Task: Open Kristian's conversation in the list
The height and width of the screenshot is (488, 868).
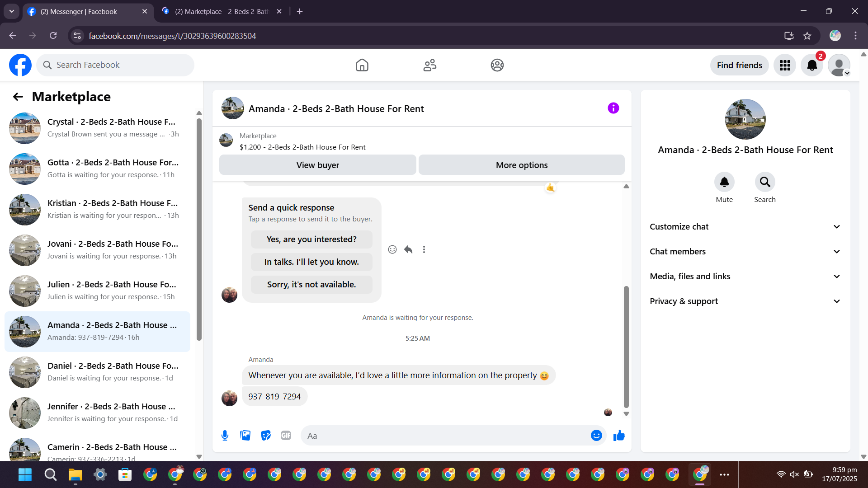Action: click(x=97, y=209)
